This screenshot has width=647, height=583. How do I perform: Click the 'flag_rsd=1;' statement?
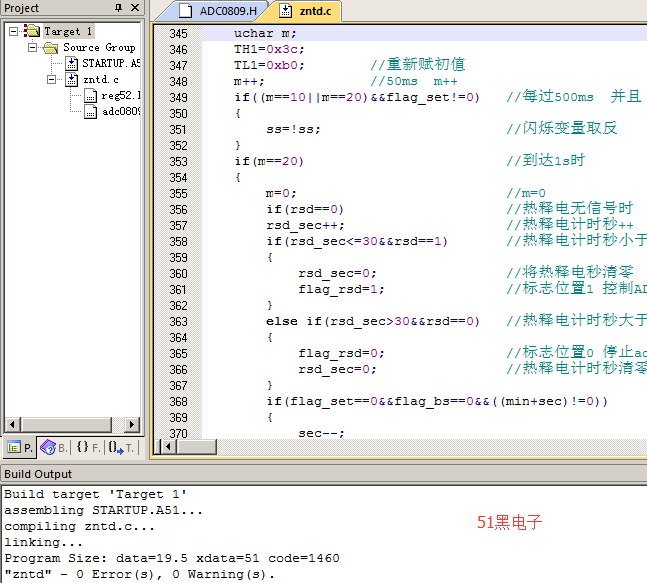coord(341,289)
